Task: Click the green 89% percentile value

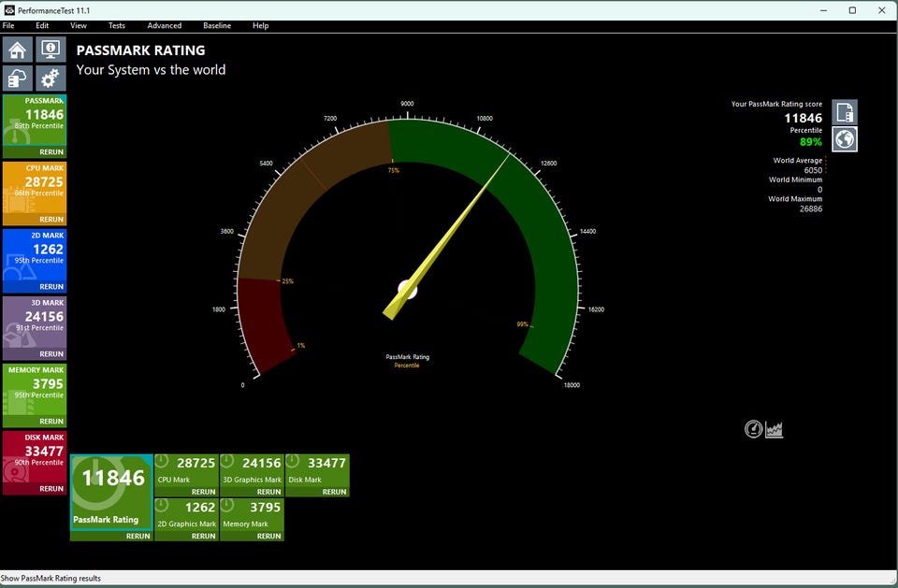Action: pos(810,142)
